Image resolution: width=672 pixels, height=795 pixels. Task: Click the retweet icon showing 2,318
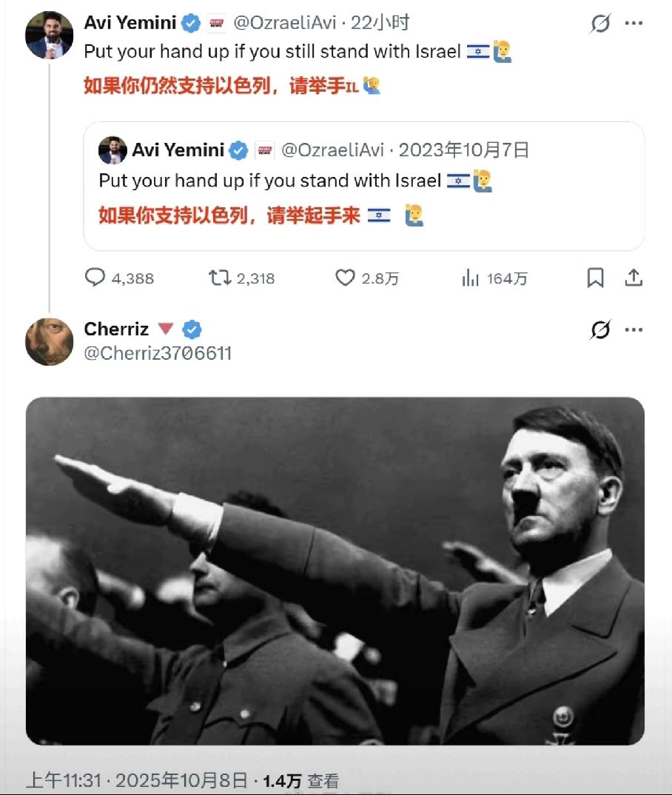tap(220, 278)
